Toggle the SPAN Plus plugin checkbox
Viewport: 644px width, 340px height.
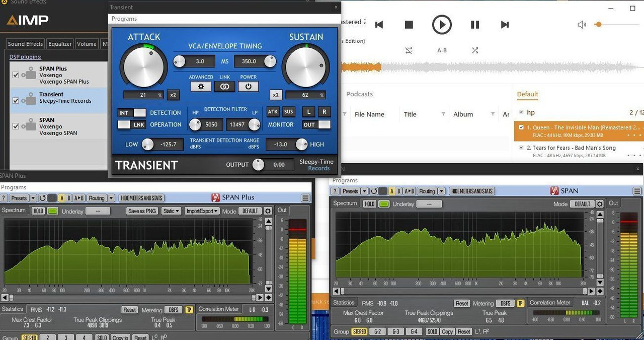pyautogui.click(x=16, y=75)
